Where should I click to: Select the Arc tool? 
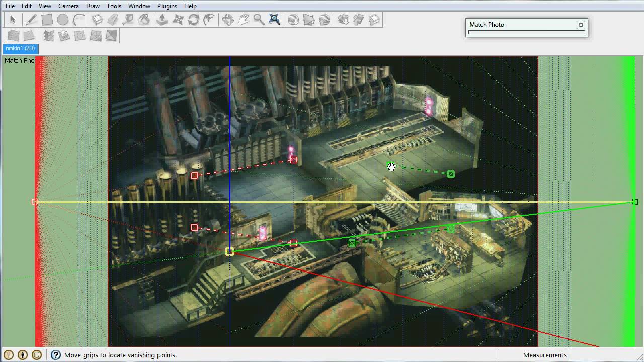[x=78, y=20]
